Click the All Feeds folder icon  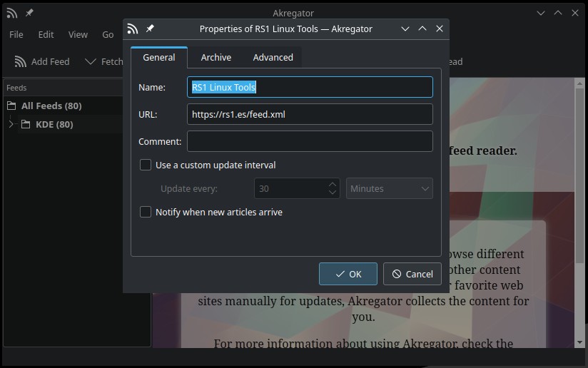click(11, 106)
